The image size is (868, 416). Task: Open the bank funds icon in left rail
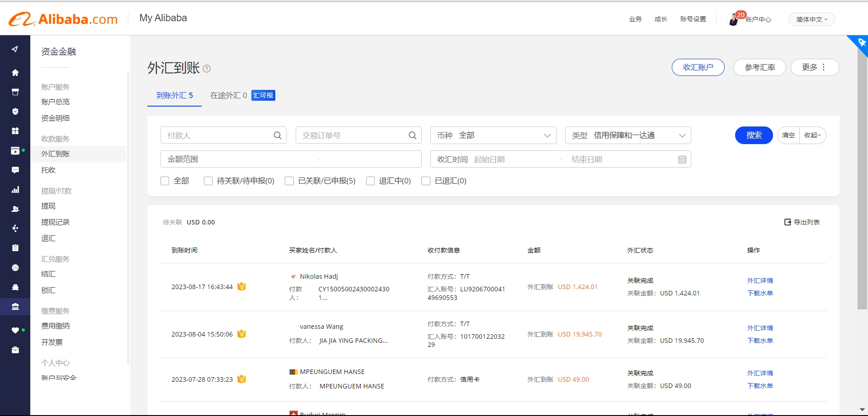coord(15,307)
